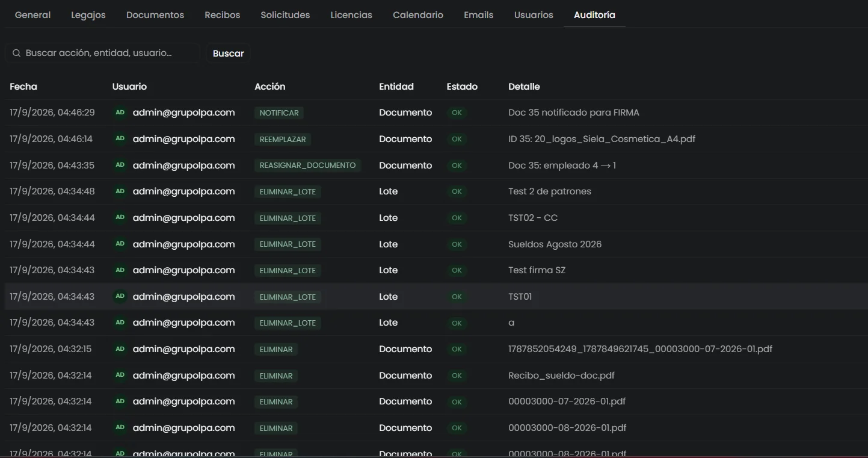
Task: Click admin@grupolpa.com in the Test 2 de patrones row
Action: [x=183, y=191]
